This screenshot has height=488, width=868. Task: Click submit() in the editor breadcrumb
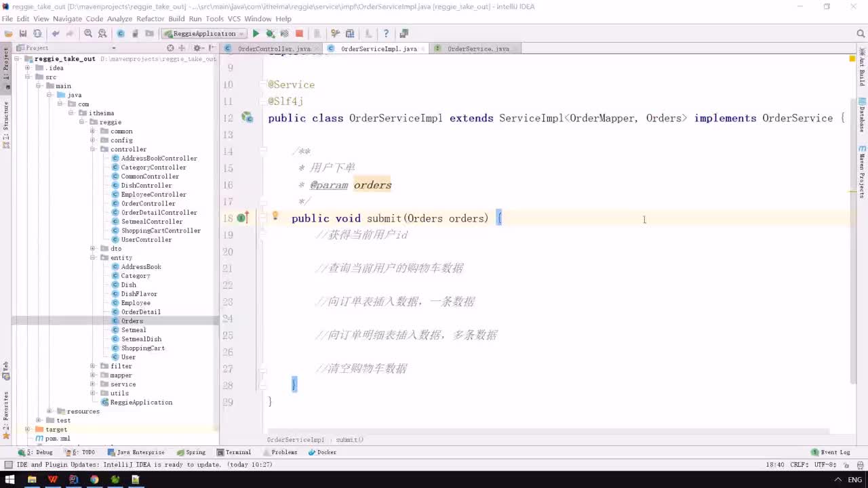[x=349, y=439]
